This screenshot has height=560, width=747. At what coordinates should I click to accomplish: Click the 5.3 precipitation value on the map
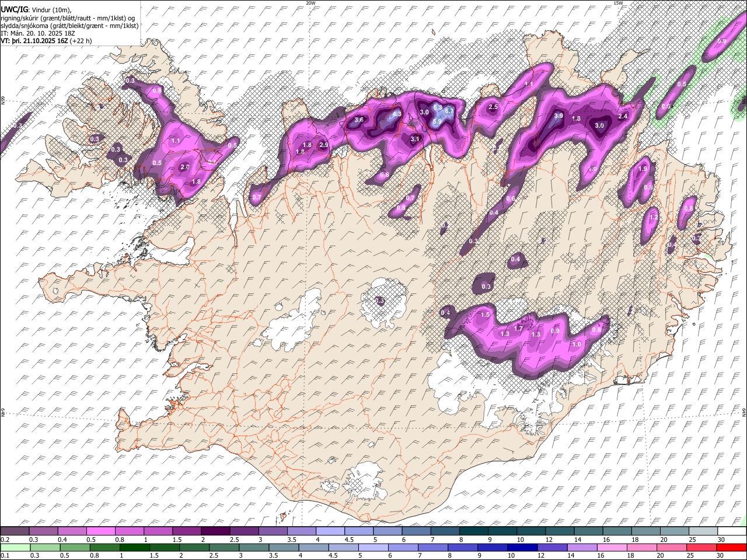coord(437,108)
